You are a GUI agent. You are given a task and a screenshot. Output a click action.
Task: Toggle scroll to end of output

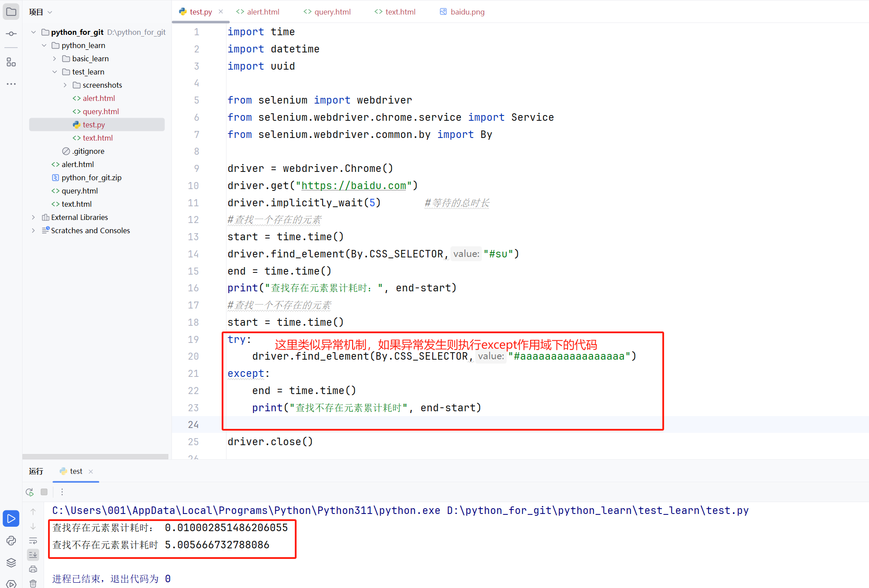(x=33, y=555)
